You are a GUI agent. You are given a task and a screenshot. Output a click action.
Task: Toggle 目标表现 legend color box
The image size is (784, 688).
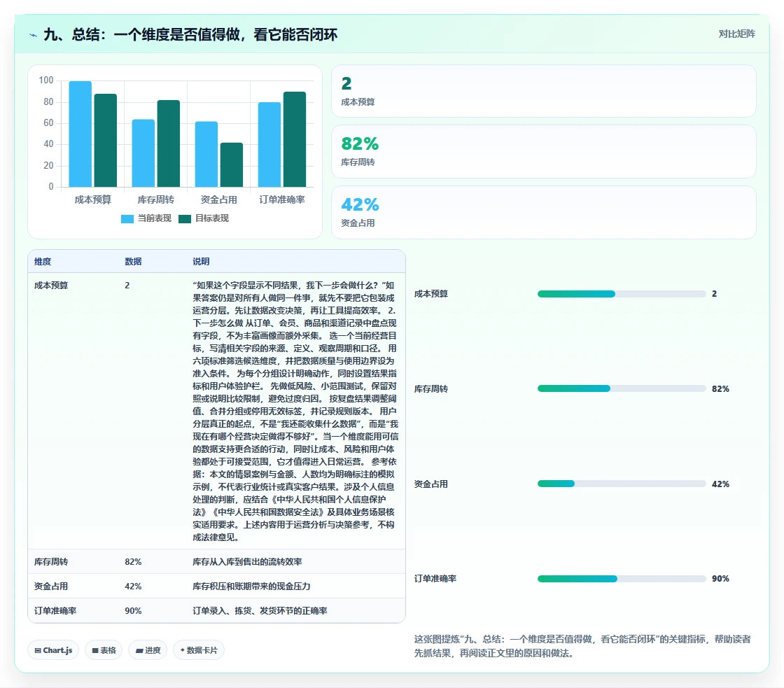(185, 218)
